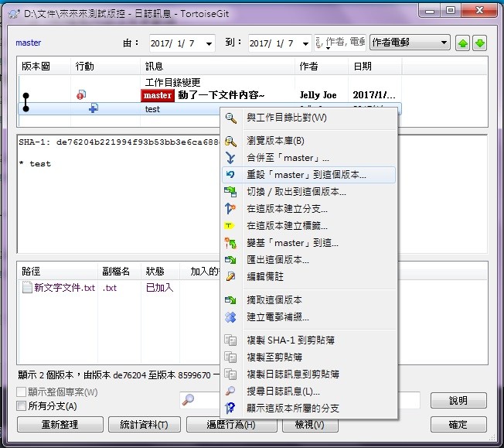The width and height of the screenshot is (504, 448).
Task: Click the merge arrow icon beside 合併至 master
Action: tap(230, 158)
